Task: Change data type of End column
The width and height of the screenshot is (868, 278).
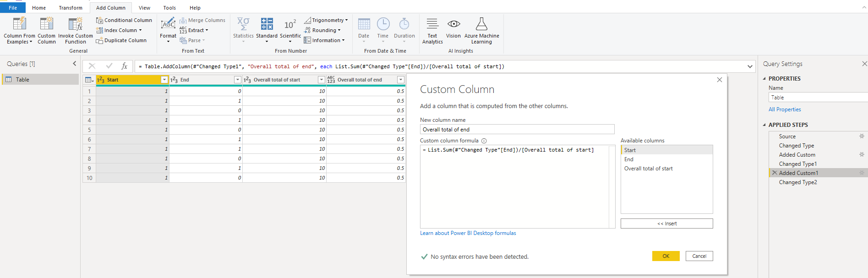Action: 174,80
